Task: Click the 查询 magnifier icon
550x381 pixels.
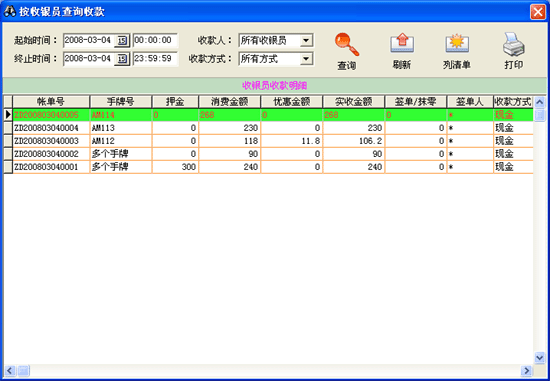Action: coord(347,45)
